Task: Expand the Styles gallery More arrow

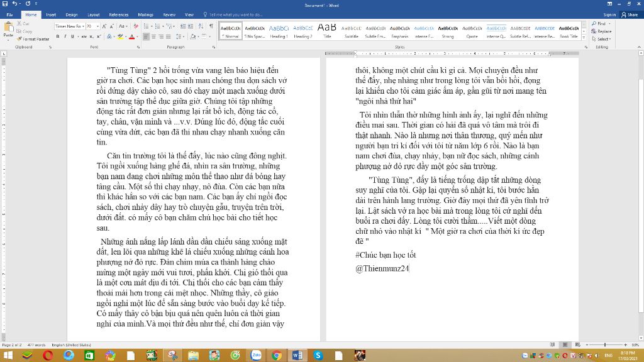Action: point(584,37)
